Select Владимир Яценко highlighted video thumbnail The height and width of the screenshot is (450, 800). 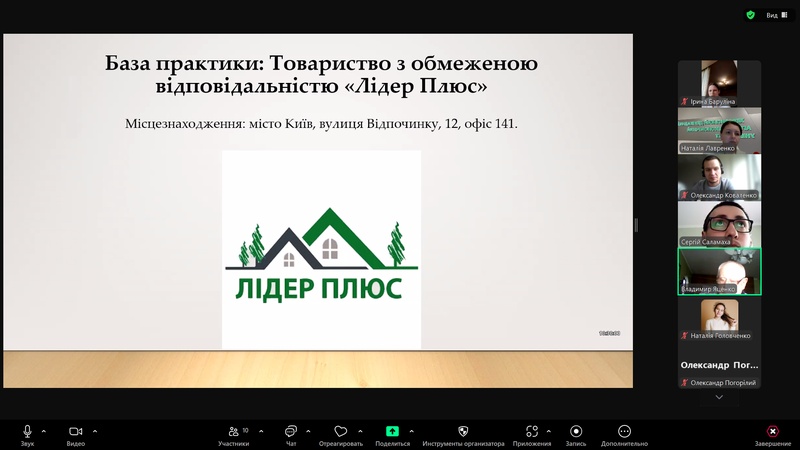pyautogui.click(x=719, y=271)
